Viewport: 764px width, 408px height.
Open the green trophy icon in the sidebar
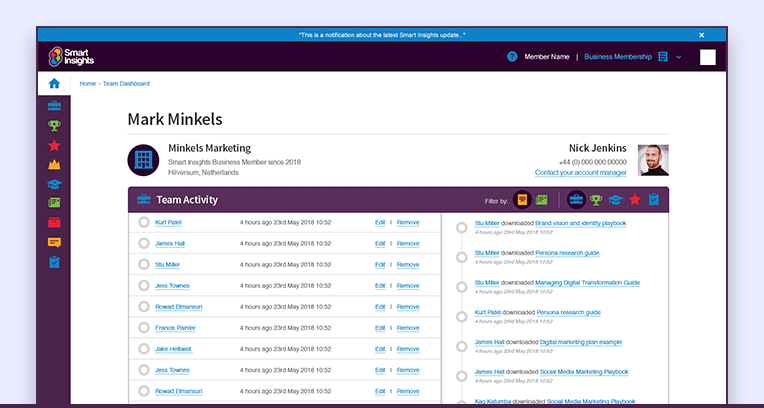54,126
